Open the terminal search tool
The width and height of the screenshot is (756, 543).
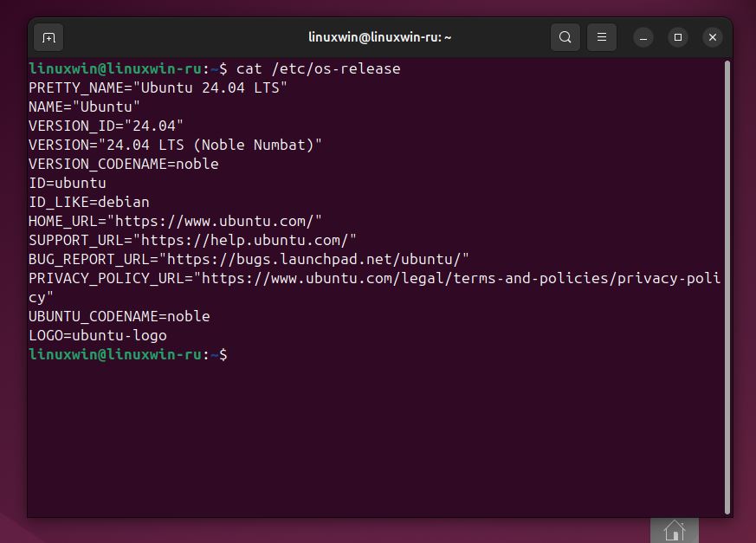point(565,37)
